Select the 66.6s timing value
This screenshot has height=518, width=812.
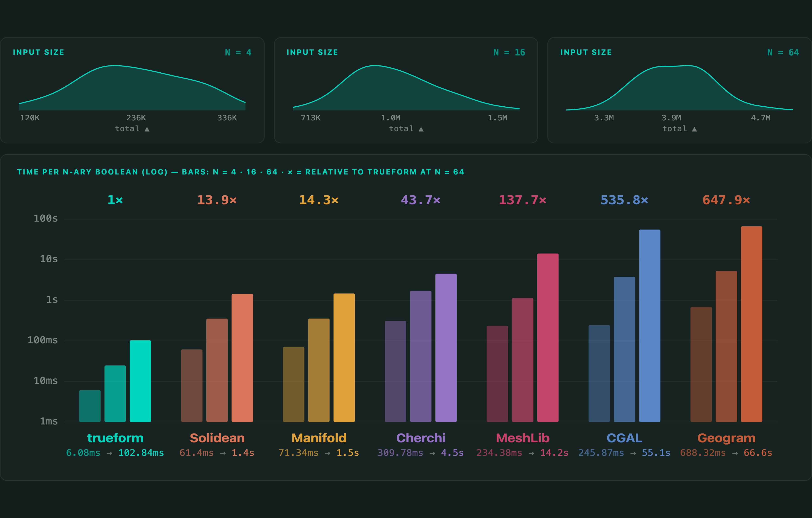(758, 453)
